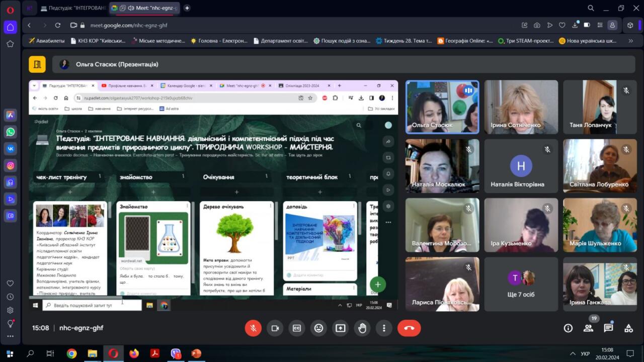Open Opera bookmarks star in sidebar
Image resolution: width=644 pixels, height=362 pixels.
point(10,44)
